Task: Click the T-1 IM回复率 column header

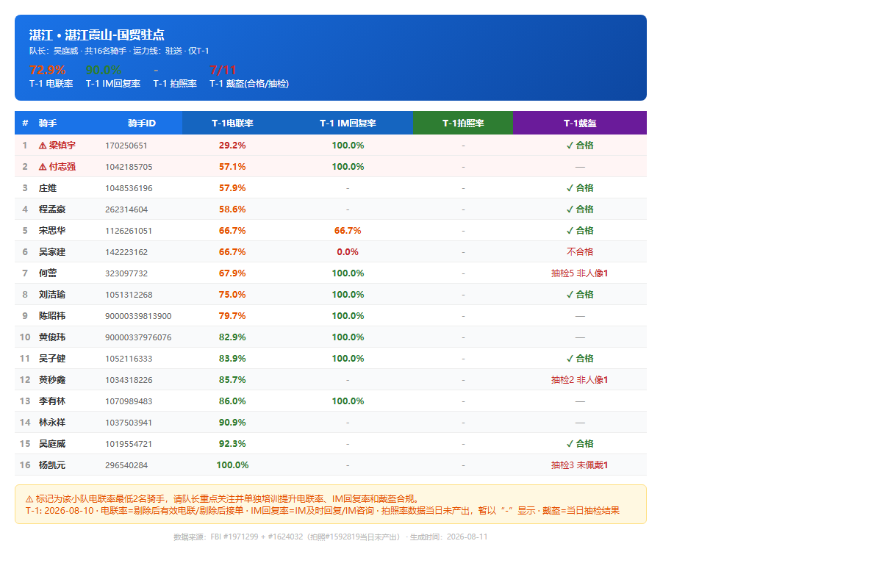Action: pyautogui.click(x=348, y=123)
